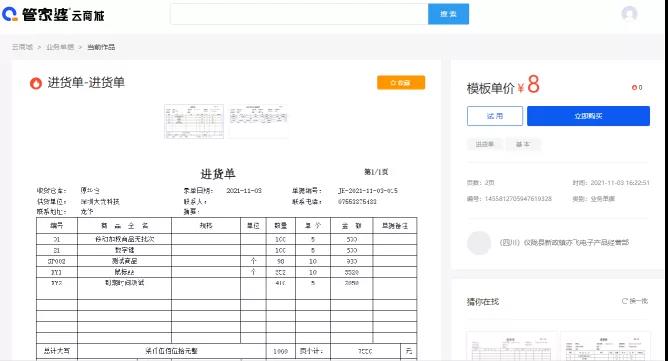Select the 数量 column header
The image size is (668, 361).
280,225
